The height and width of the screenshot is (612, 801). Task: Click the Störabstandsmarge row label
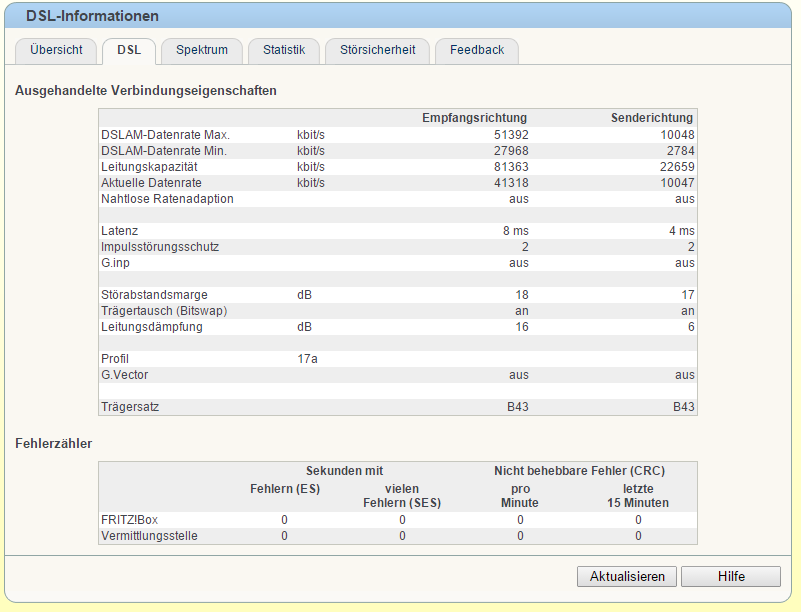click(154, 295)
